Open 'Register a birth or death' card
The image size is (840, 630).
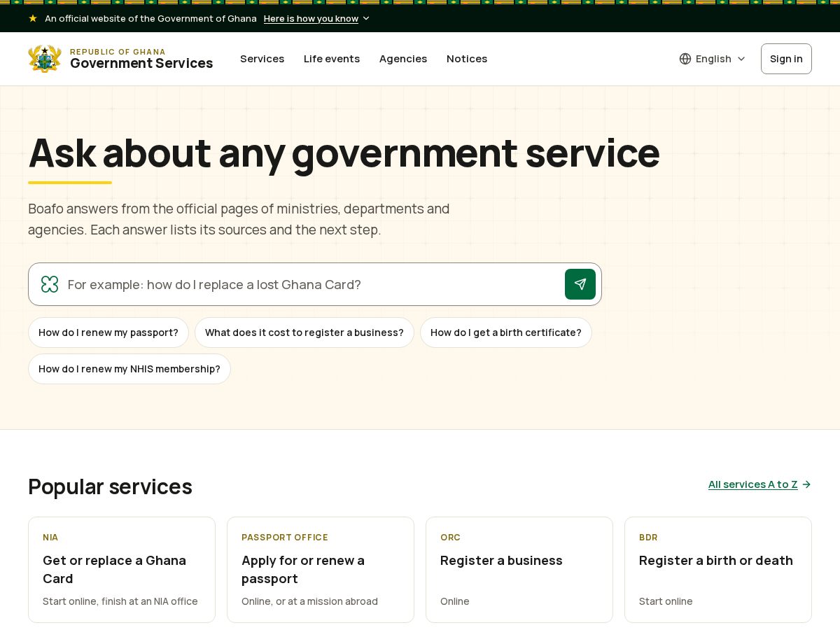point(718,570)
